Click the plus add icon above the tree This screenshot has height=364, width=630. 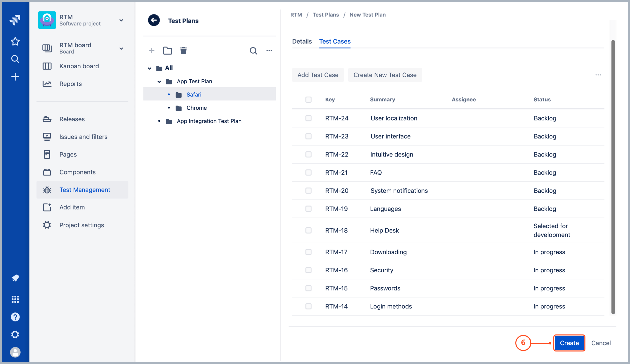click(151, 51)
